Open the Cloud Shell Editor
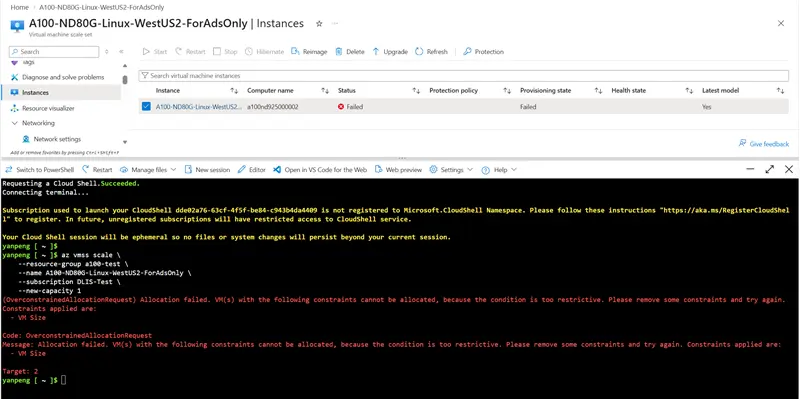Screen dimensions: 800x399 click(252, 169)
